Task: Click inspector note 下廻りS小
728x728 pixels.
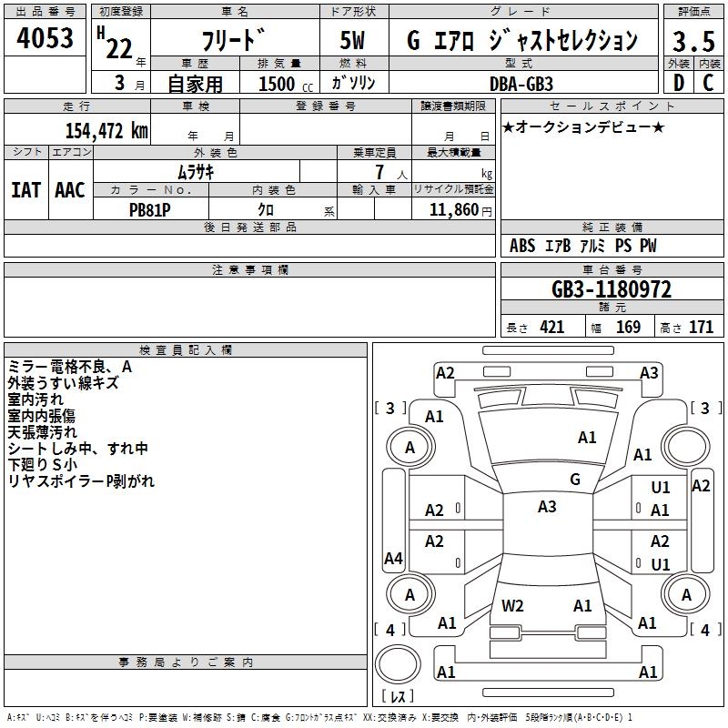Action: tap(42, 465)
